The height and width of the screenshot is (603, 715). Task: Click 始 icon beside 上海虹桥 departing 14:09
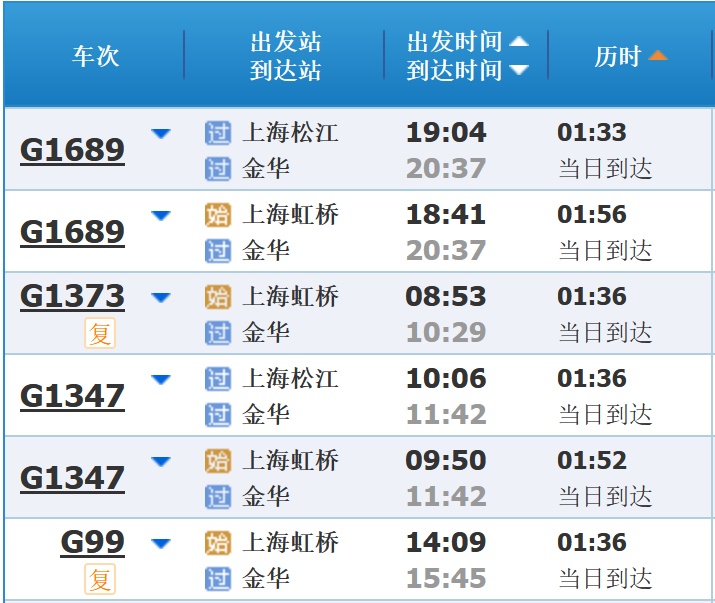coord(217,543)
